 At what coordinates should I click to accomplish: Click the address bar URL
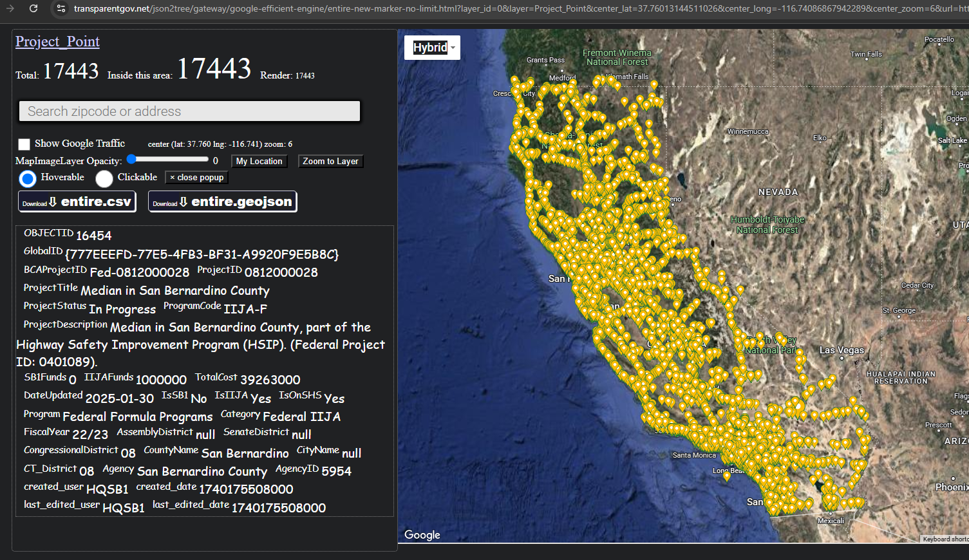point(520,8)
